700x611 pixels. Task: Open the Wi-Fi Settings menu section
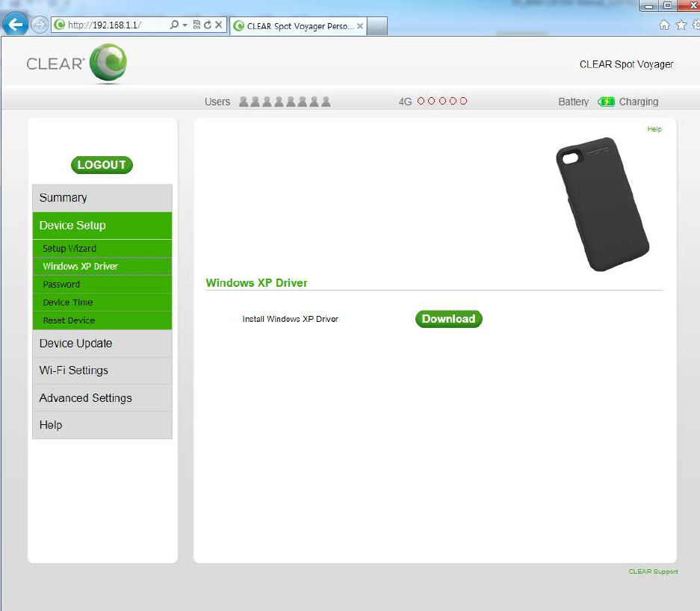(102, 370)
